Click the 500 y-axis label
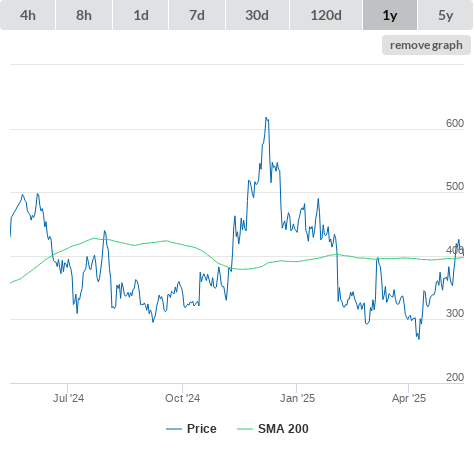 pos(455,186)
